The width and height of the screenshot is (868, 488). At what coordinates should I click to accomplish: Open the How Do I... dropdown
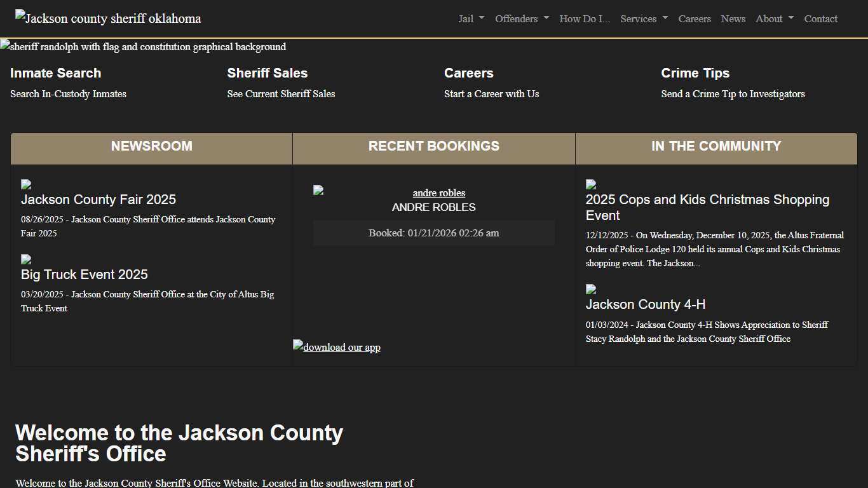(x=584, y=18)
